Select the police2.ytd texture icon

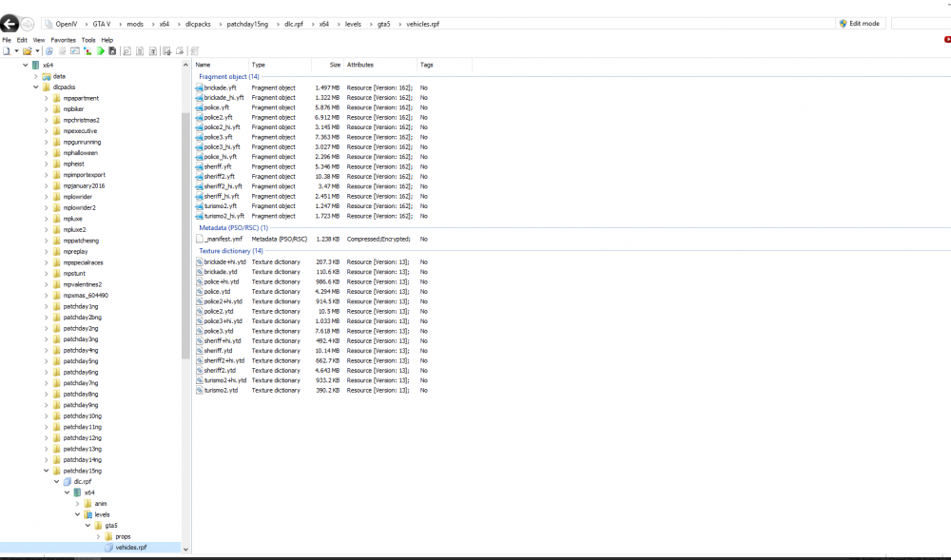click(x=199, y=311)
